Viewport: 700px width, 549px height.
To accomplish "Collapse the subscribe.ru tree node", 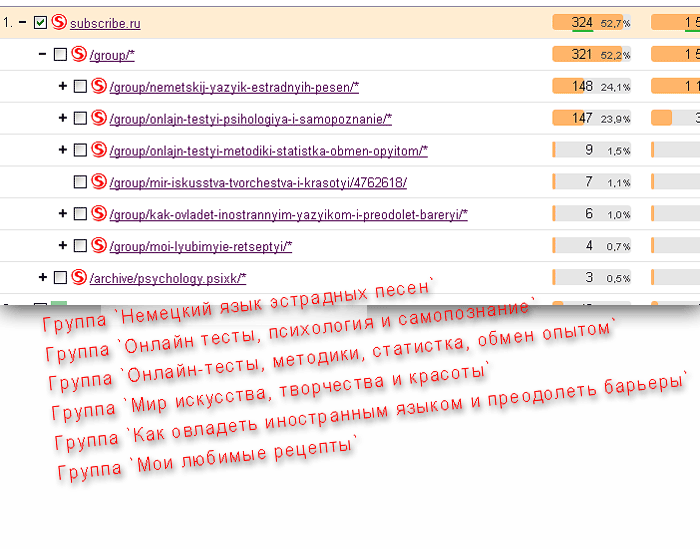I will coord(22,22).
